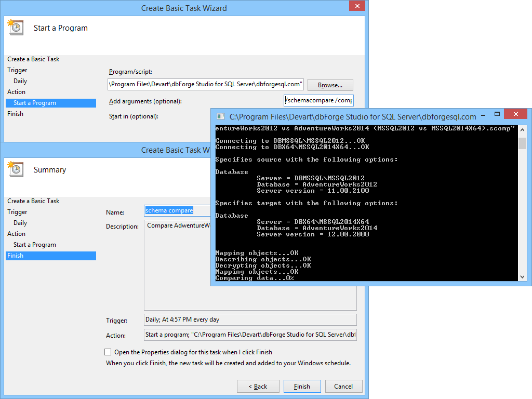Click the clock icon beside the Summary heading
Viewport: 532px width, 399px height.
click(16, 170)
